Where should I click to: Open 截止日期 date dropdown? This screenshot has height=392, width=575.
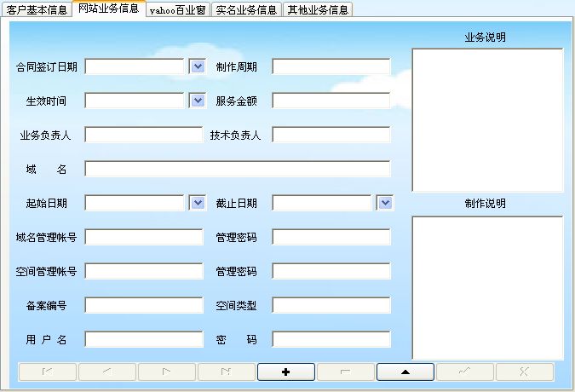(x=385, y=203)
